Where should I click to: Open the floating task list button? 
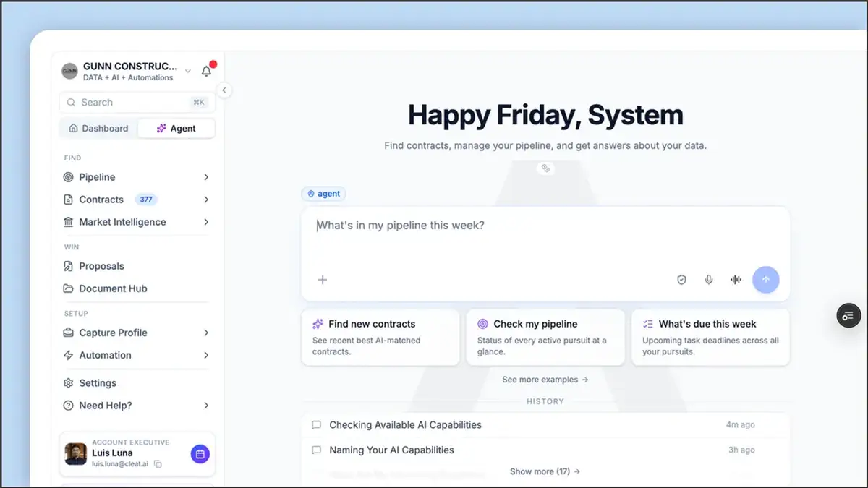tap(848, 316)
